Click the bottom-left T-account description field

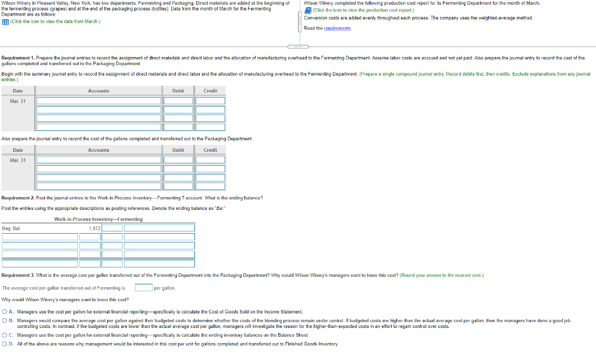(x=40, y=263)
